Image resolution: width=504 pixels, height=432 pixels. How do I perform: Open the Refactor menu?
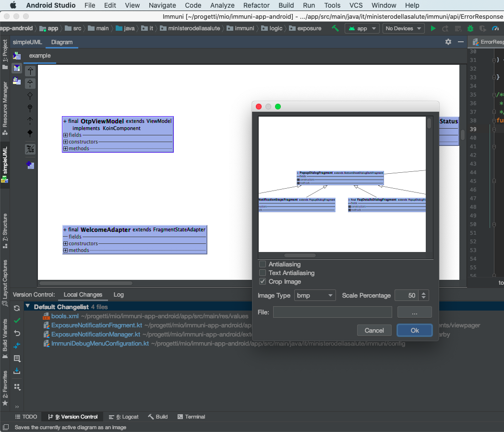point(256,5)
